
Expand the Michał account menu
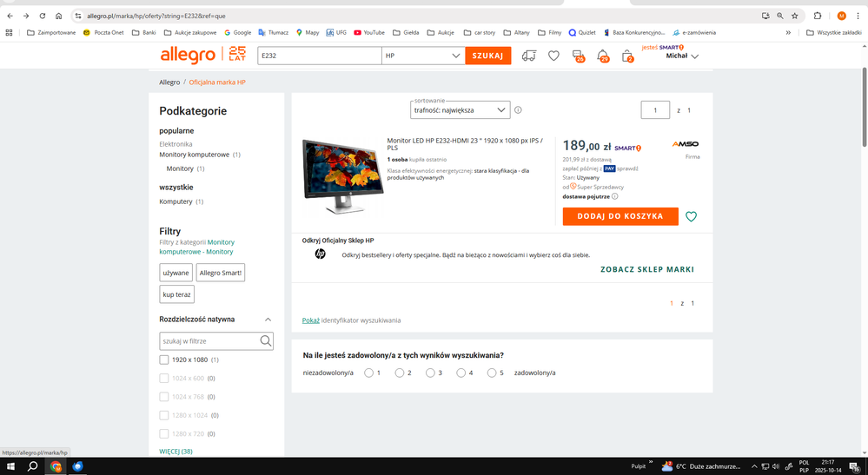pyautogui.click(x=682, y=56)
